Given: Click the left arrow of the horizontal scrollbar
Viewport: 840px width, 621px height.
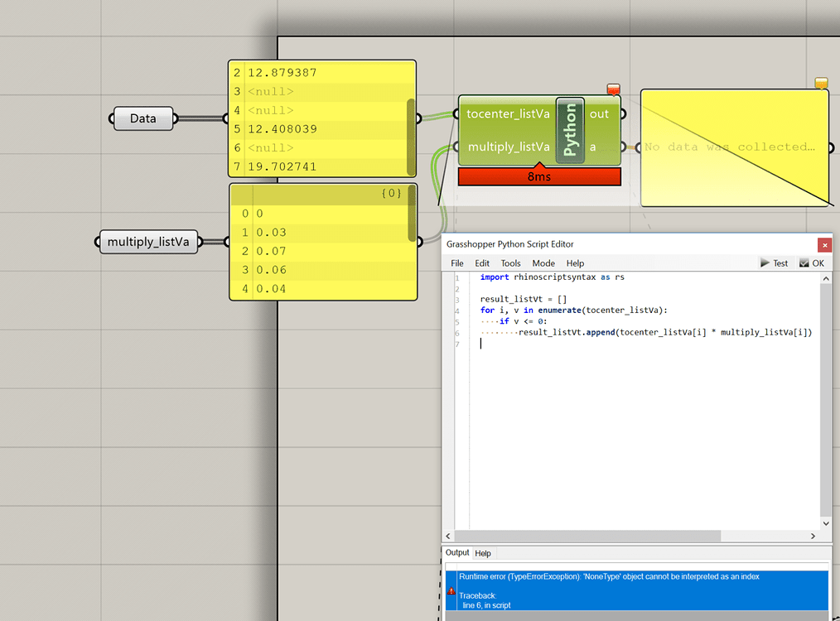Looking at the screenshot, I should click(448, 536).
